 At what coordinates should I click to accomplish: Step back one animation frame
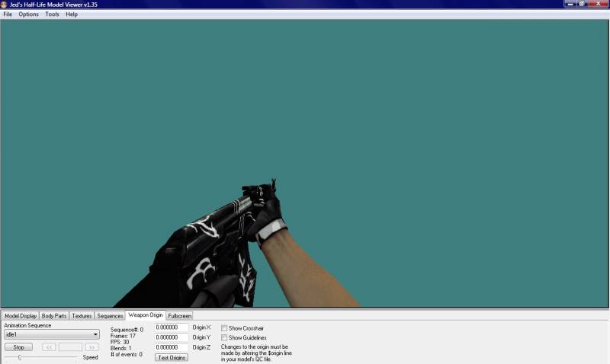click(x=49, y=347)
